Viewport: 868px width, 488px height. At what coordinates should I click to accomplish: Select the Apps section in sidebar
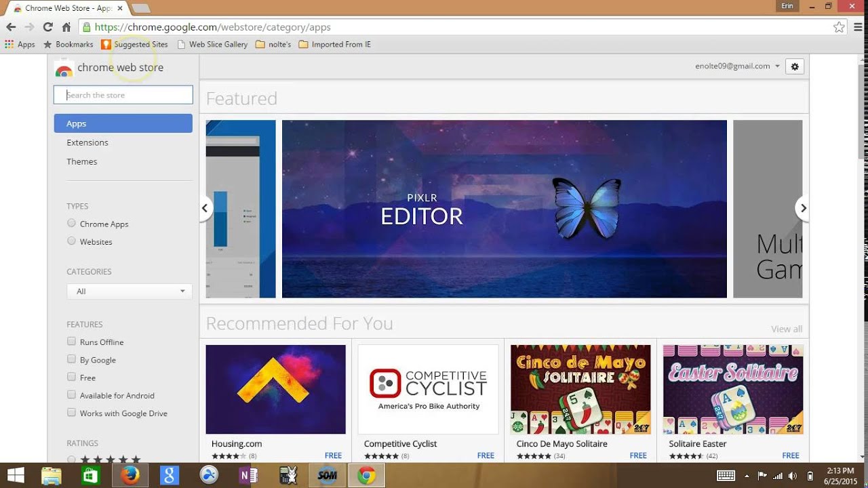123,123
